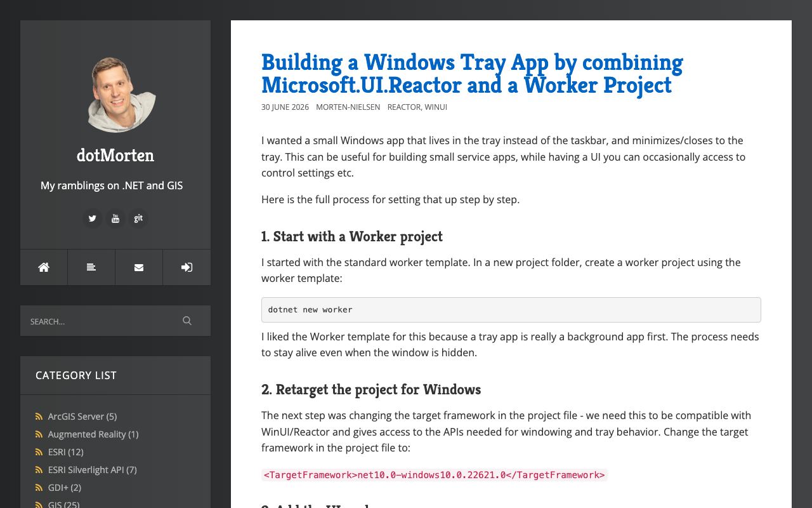Go to the blog home icon
Viewport: 812px width, 508px height.
44,267
